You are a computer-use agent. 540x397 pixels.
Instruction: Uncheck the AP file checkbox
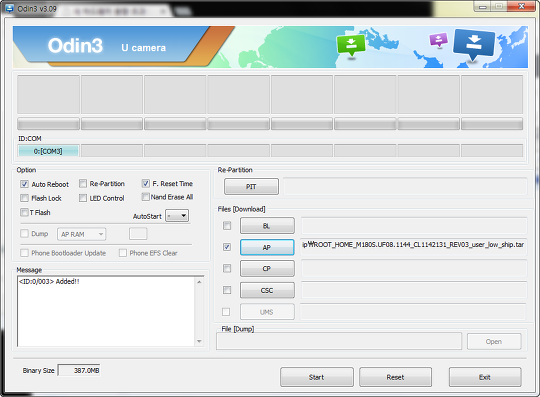[227, 247]
